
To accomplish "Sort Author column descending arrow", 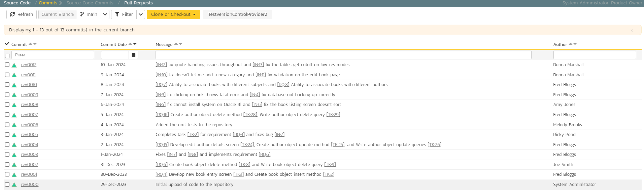I will click(x=575, y=44).
